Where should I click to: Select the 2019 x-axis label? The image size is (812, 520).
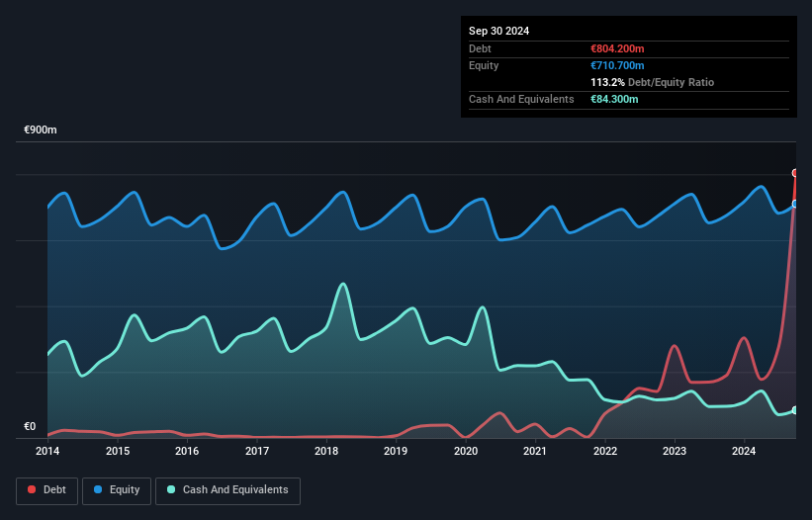(396, 451)
